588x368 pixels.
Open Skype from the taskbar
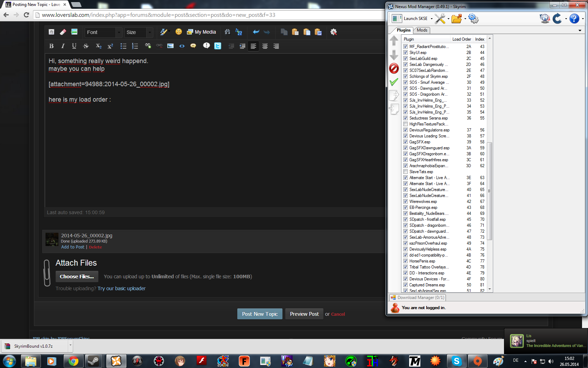457,361
